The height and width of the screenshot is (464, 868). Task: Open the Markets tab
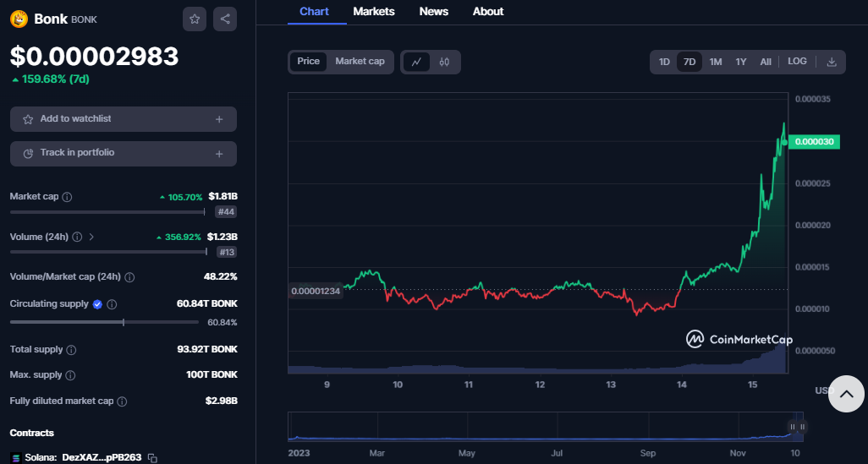[374, 12]
